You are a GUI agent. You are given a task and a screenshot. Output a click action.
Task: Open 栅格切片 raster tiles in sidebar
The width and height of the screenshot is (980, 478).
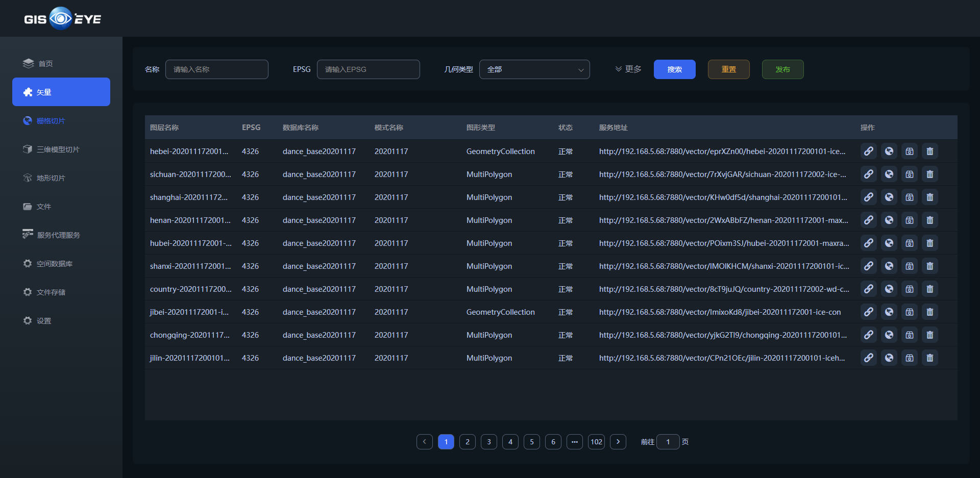pyautogui.click(x=61, y=120)
